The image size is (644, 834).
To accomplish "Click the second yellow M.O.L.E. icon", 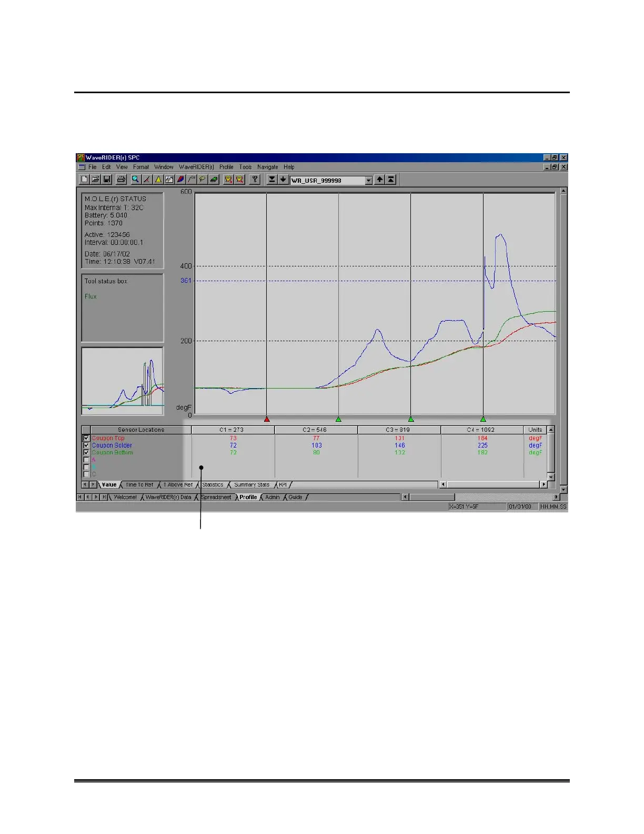I will (240, 180).
